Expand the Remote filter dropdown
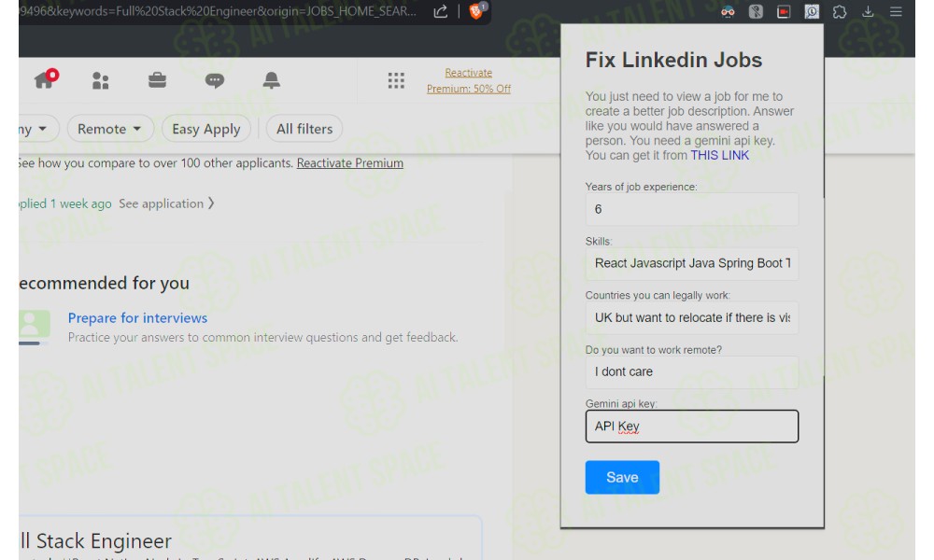The height and width of the screenshot is (560, 934). [x=110, y=129]
